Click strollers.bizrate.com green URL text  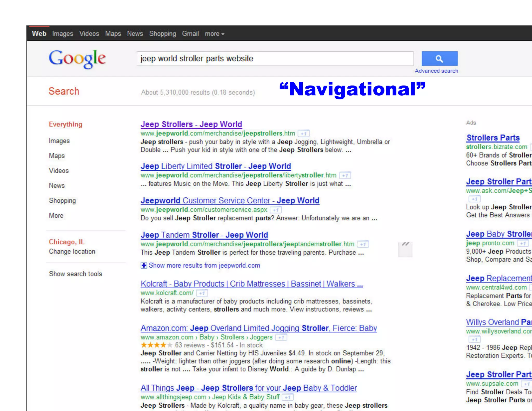497,147
